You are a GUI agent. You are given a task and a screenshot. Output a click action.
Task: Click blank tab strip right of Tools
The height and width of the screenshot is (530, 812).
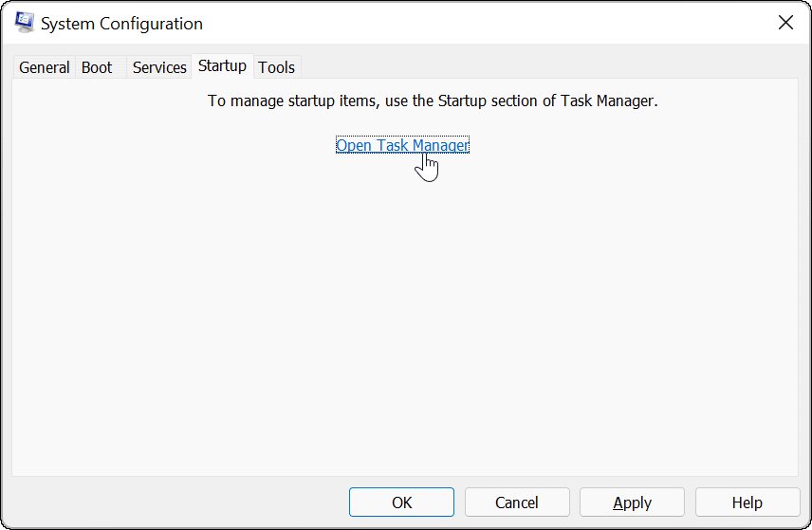(x=550, y=66)
